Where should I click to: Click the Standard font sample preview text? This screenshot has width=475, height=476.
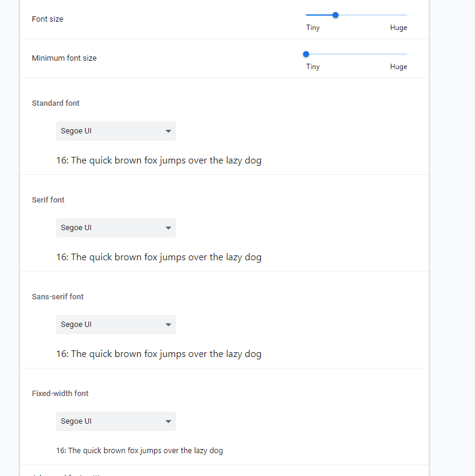click(x=159, y=160)
